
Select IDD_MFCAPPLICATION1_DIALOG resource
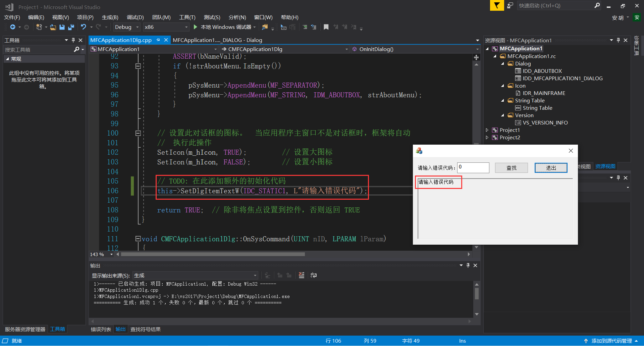562,78
